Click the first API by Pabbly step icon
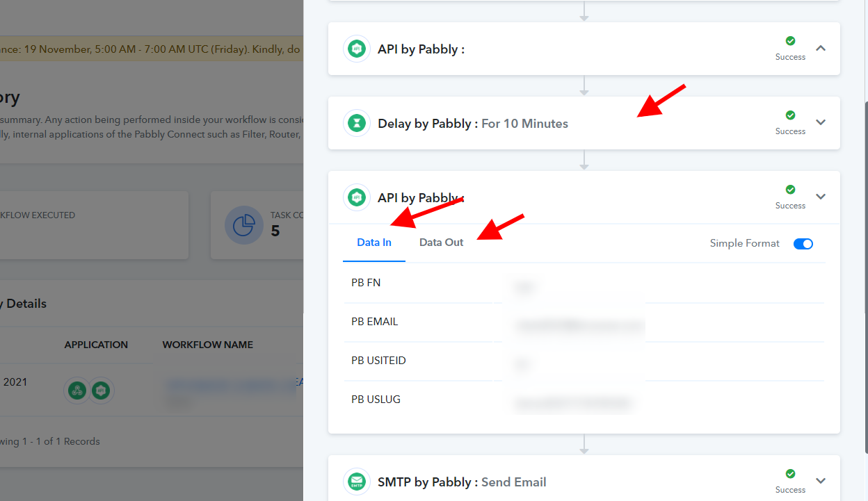 click(x=357, y=49)
